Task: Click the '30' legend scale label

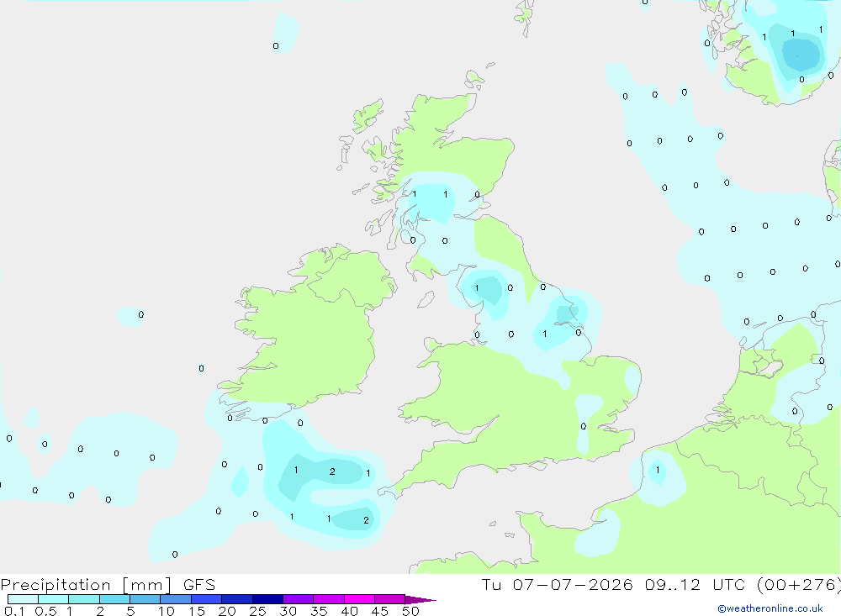Action: pos(288,611)
